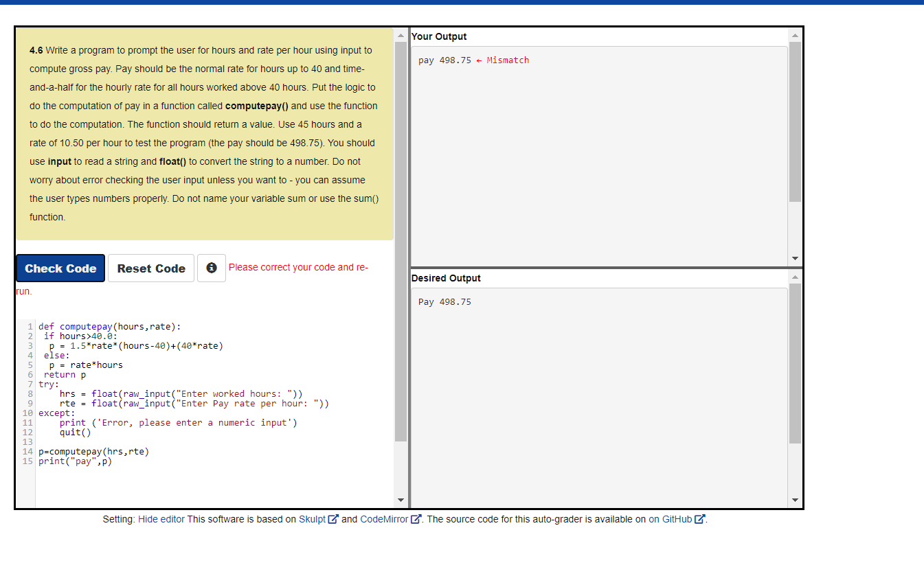Click the bold 4.6 exercise number
This screenshot has height=576, width=924.
(36, 50)
